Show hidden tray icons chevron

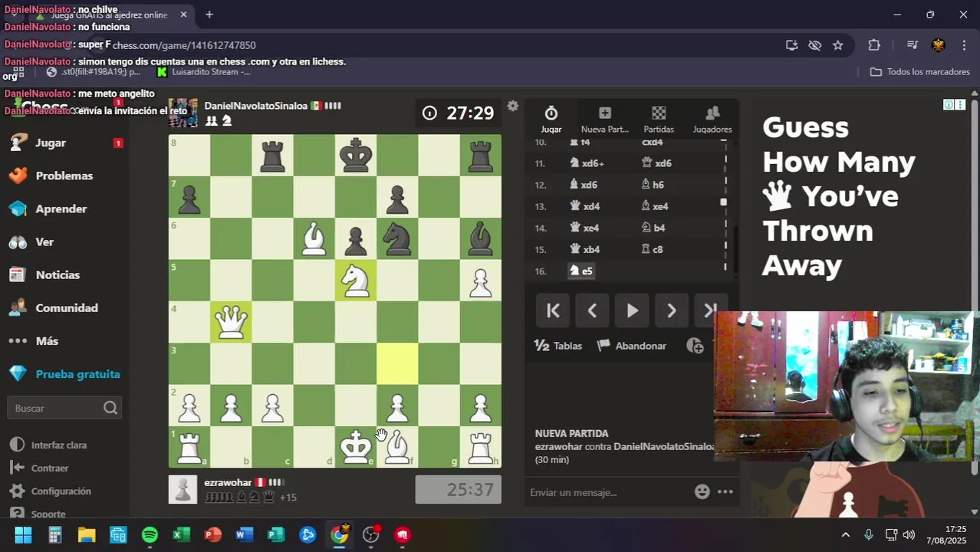(846, 534)
